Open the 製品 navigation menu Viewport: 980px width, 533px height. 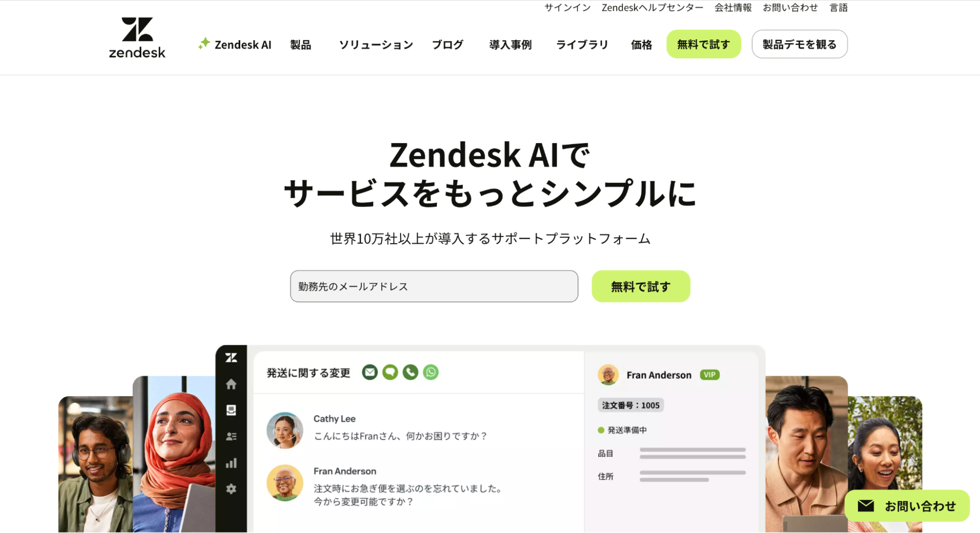click(x=301, y=45)
